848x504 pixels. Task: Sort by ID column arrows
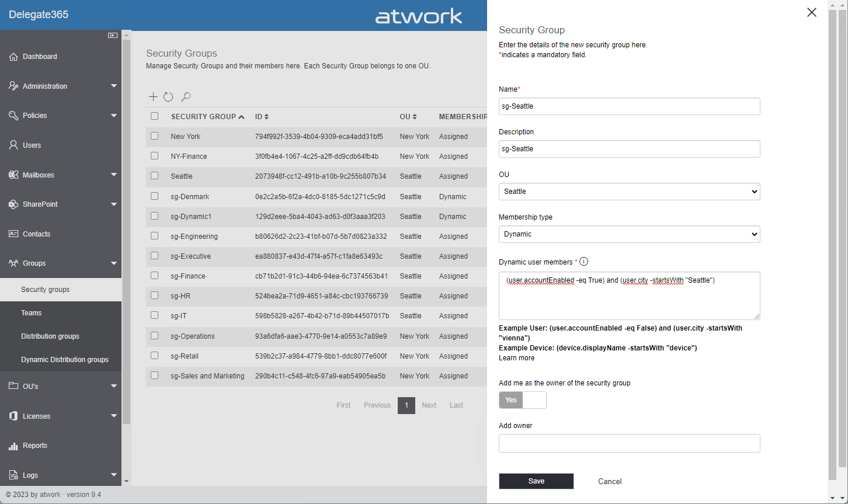point(266,117)
